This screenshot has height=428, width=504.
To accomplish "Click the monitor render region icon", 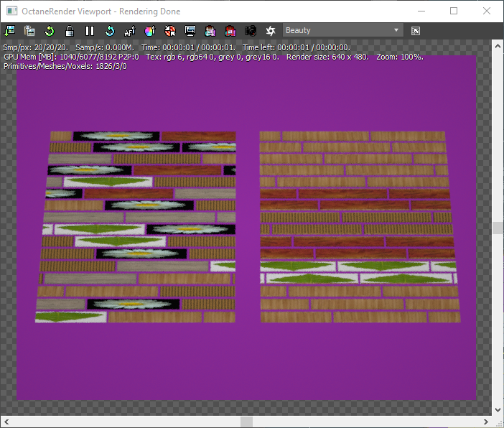I will [x=190, y=31].
